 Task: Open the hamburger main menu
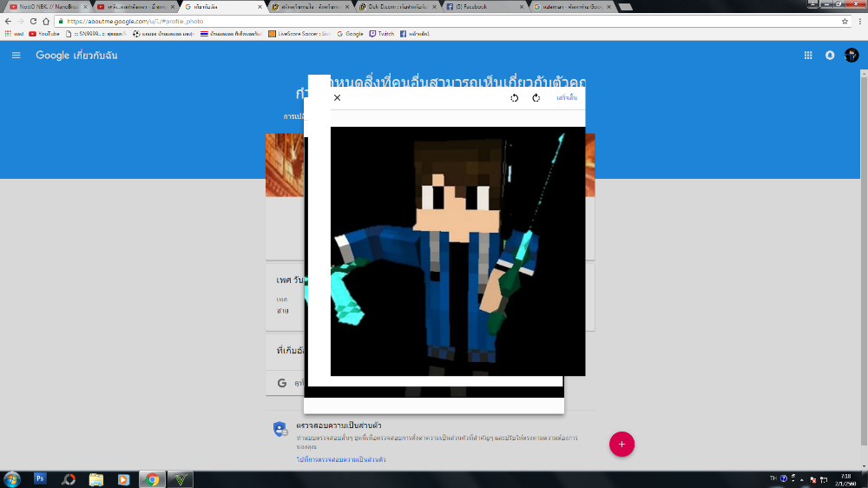pos(16,56)
